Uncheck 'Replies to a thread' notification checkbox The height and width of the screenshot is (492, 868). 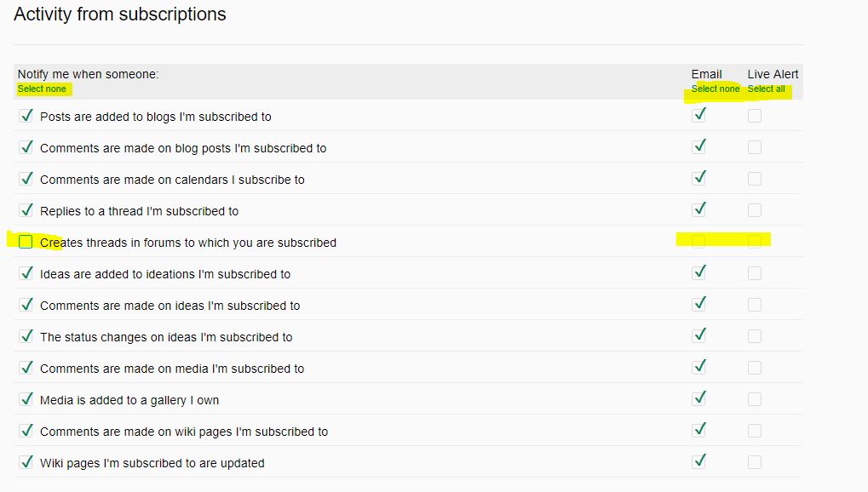coord(26,210)
